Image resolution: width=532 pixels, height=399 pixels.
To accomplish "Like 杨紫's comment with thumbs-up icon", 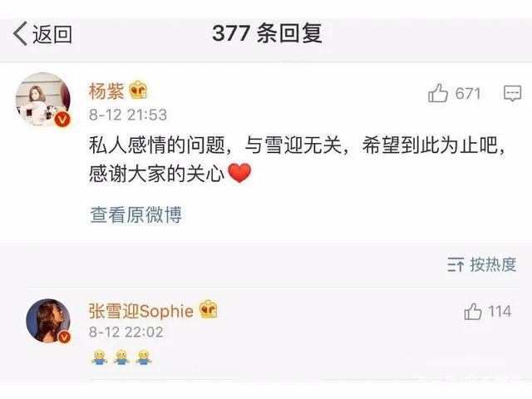I will (x=438, y=93).
